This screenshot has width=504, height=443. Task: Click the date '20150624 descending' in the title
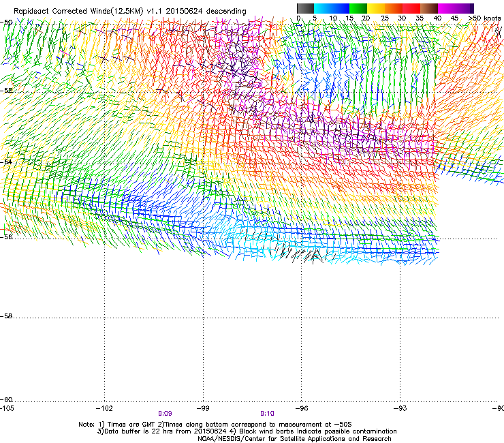click(206, 11)
